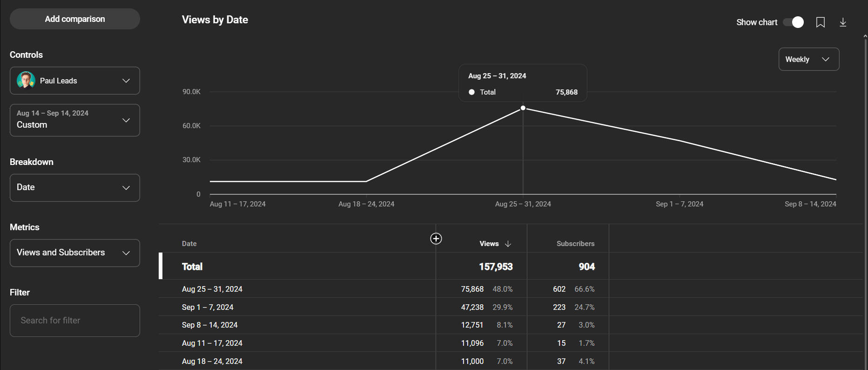This screenshot has height=370, width=868.
Task: Click the plus icon to add metric column
Action: pos(436,239)
